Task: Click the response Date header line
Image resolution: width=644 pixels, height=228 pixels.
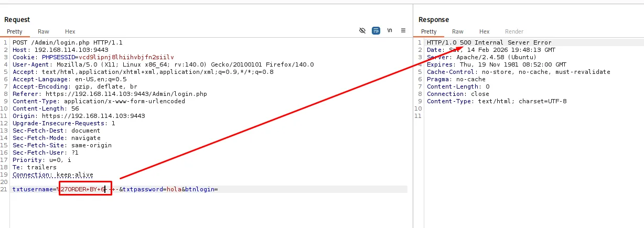Action: pyautogui.click(x=491, y=50)
